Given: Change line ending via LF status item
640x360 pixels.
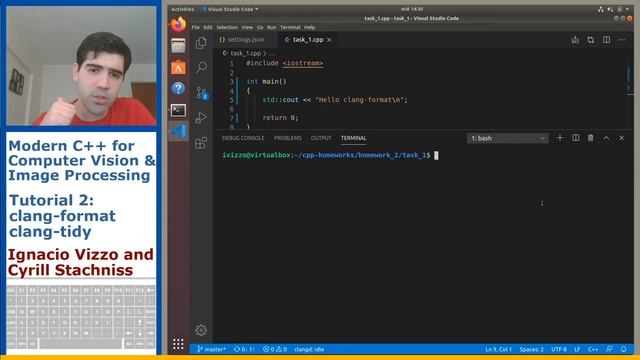Looking at the screenshot, I should (577, 349).
